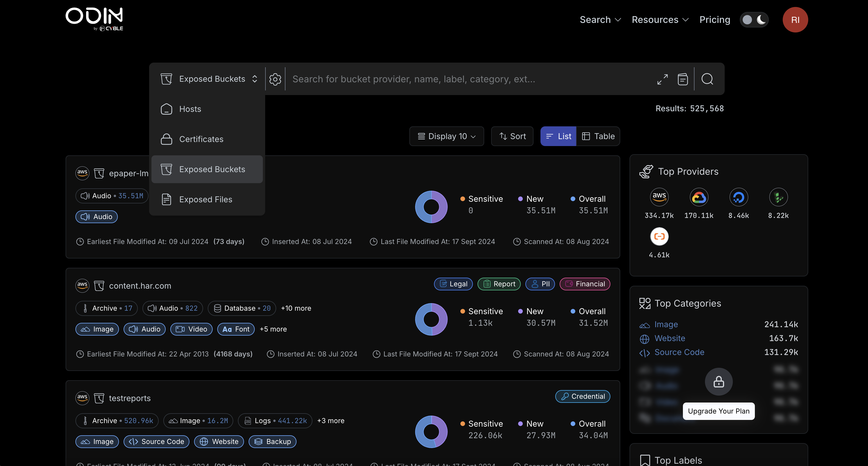Click the bucket icon beside testreports
Screen dimensions: 868x466
click(x=99, y=398)
